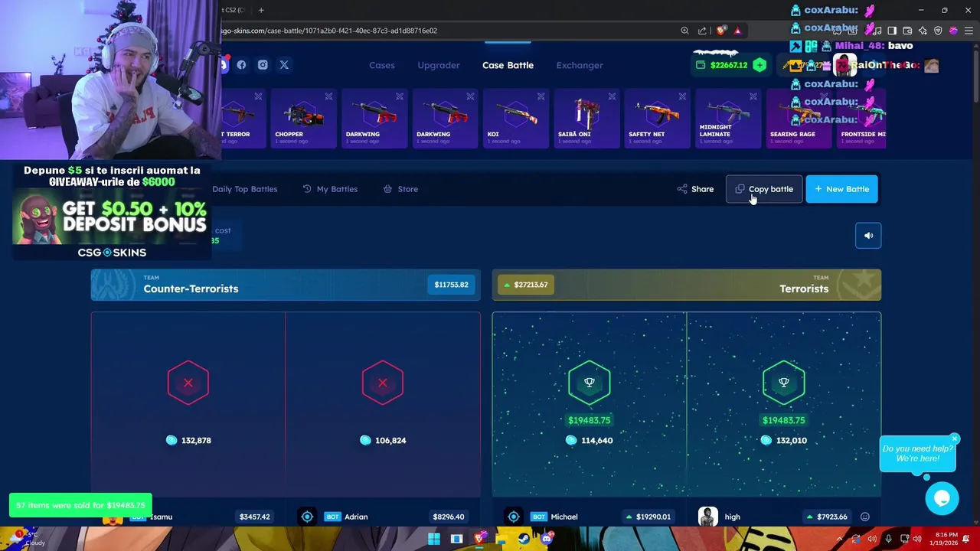Open My Battles
This screenshot has width=980, height=551.
(330, 189)
